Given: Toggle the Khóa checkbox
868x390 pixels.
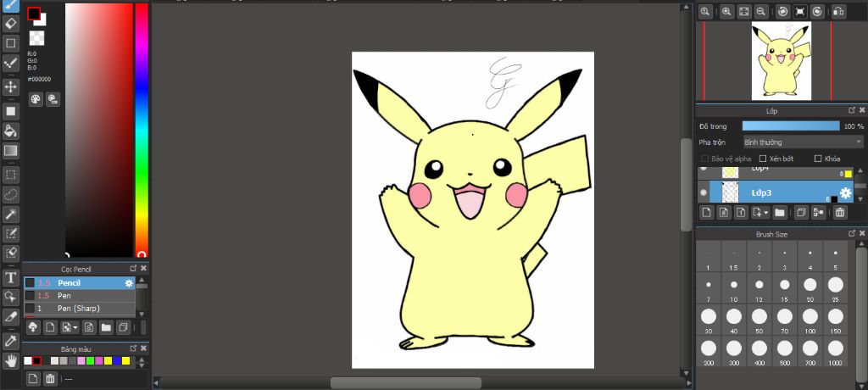Looking at the screenshot, I should pos(818,159).
